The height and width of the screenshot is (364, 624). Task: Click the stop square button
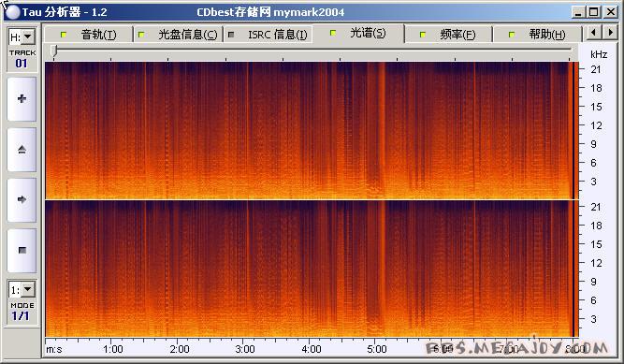22,250
